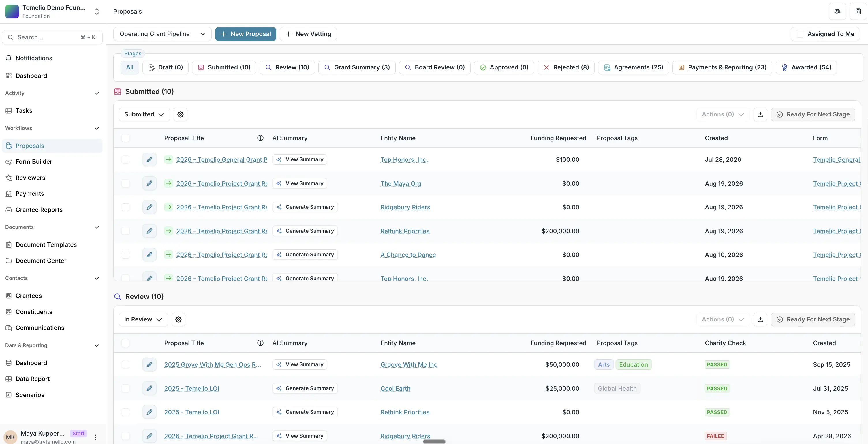Collapse the Workflows sidebar section
This screenshot has height=444, width=868.
pyautogui.click(x=96, y=128)
